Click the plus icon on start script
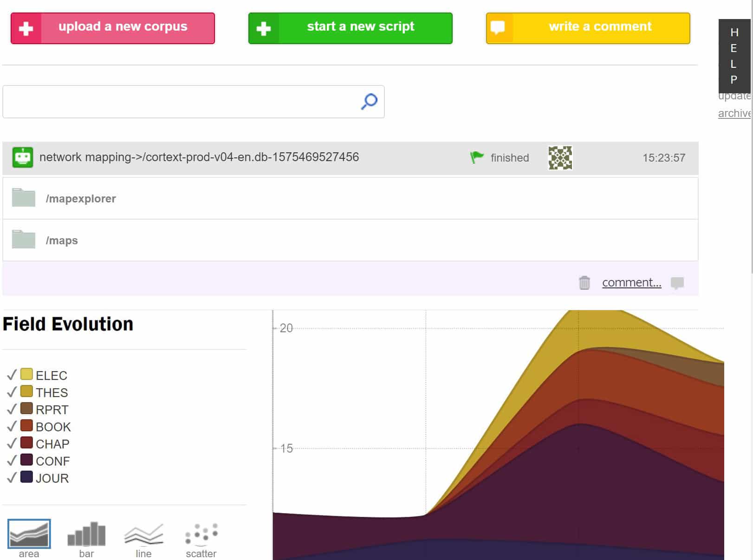This screenshot has width=753, height=560. pos(264,29)
